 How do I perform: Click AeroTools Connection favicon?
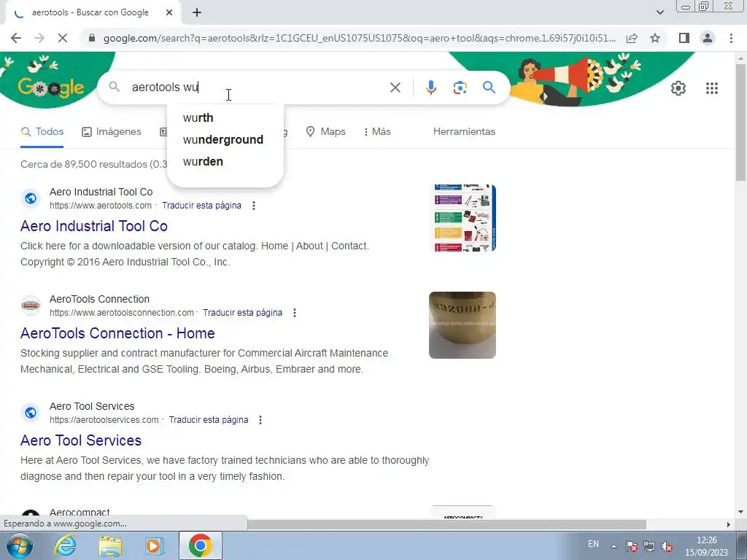point(31,306)
